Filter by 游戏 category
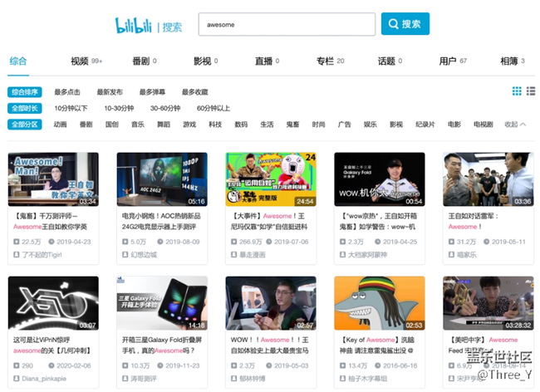Image resolution: width=540 pixels, height=392 pixels. pos(189,125)
